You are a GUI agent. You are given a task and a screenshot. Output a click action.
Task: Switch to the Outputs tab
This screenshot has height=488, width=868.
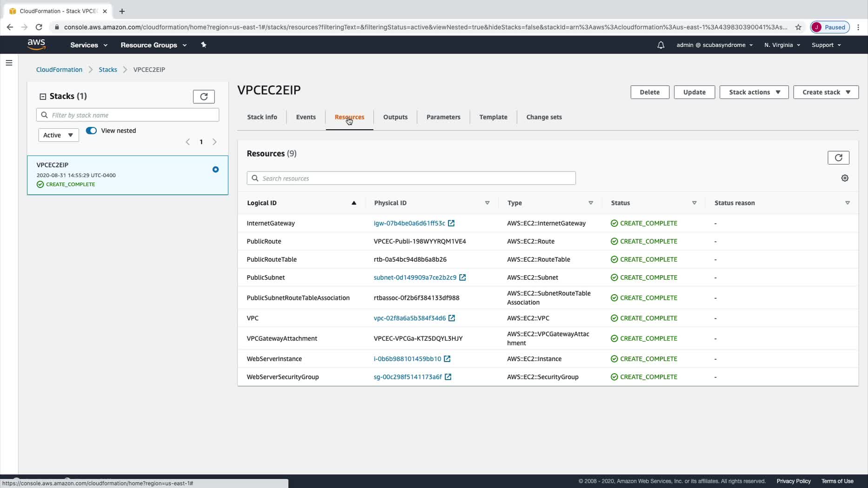395,117
